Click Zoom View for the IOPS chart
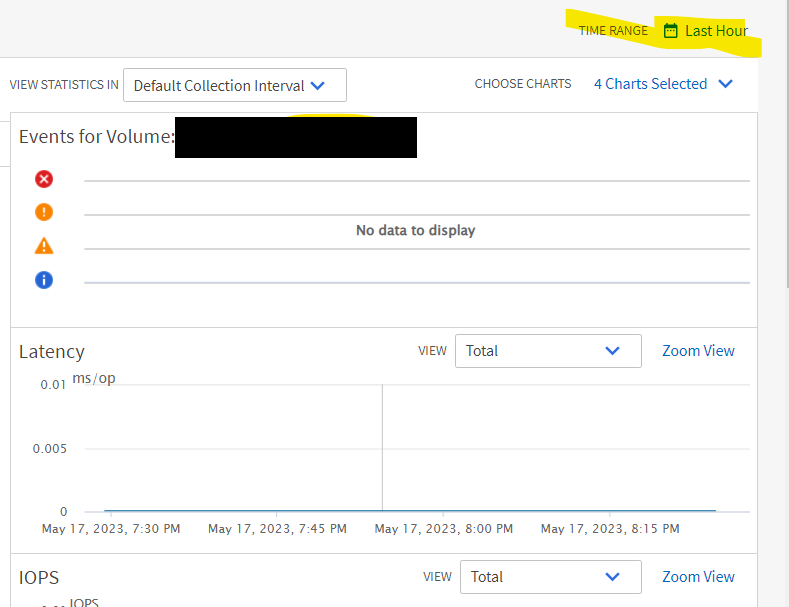This screenshot has width=789, height=607. pos(698,577)
